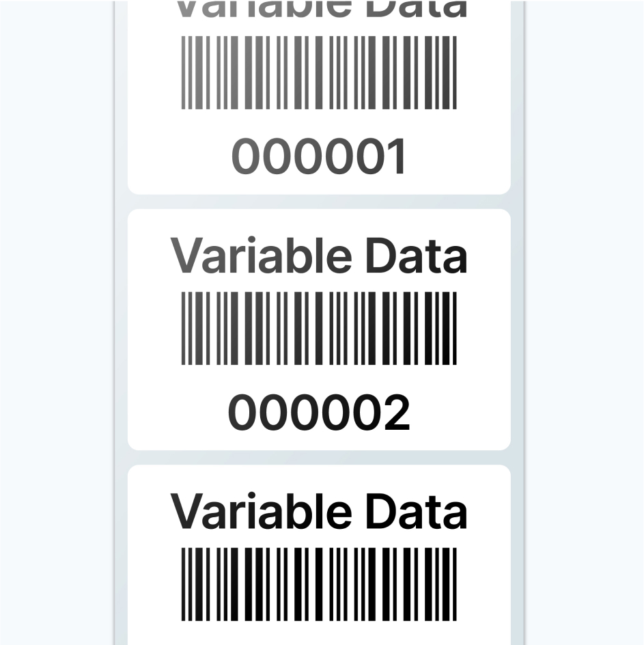Click the barcode on the bottom label

(319, 584)
